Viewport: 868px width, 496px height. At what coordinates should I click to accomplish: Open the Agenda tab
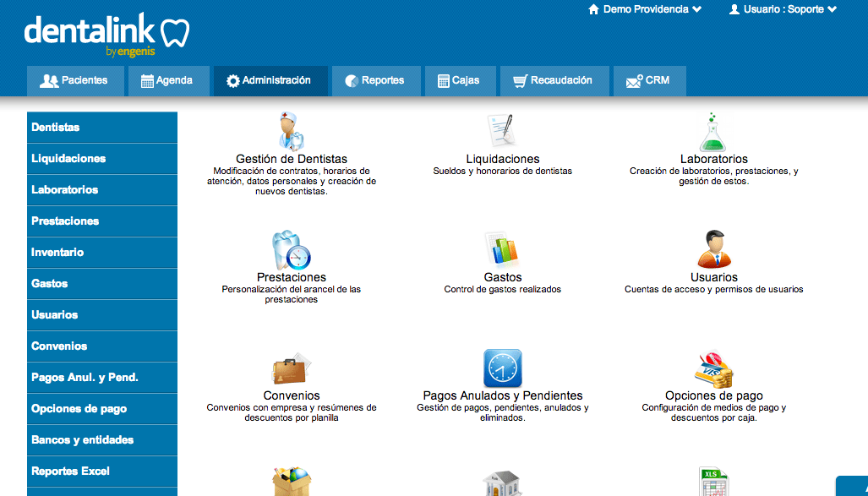(x=167, y=81)
